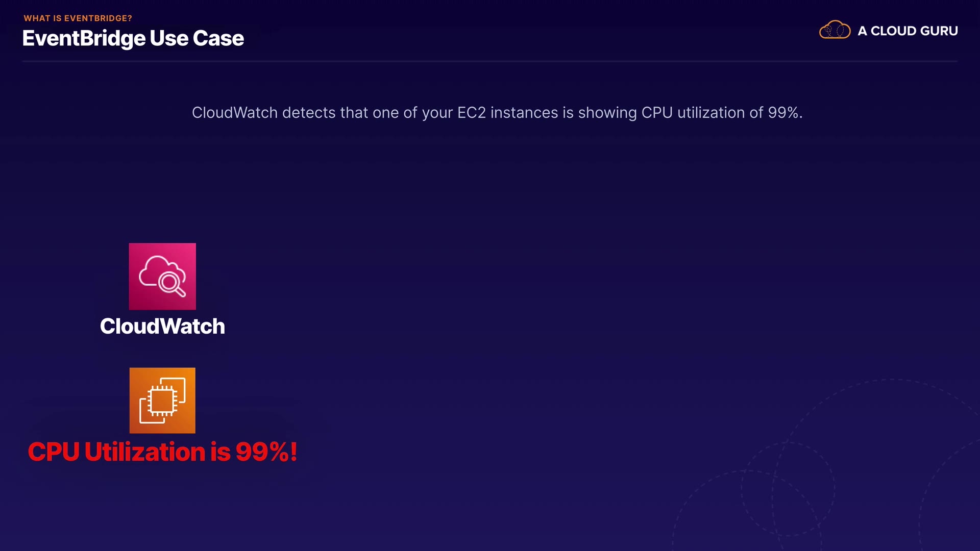Screen dimensions: 980x551
Task: Click the orange EC2 instance icon
Action: tap(162, 400)
